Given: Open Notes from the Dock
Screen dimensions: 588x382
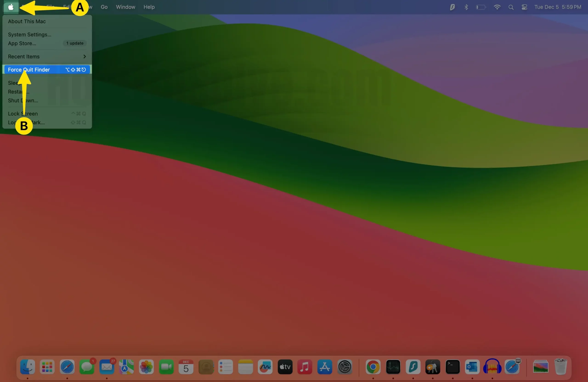Looking at the screenshot, I should [x=246, y=367].
